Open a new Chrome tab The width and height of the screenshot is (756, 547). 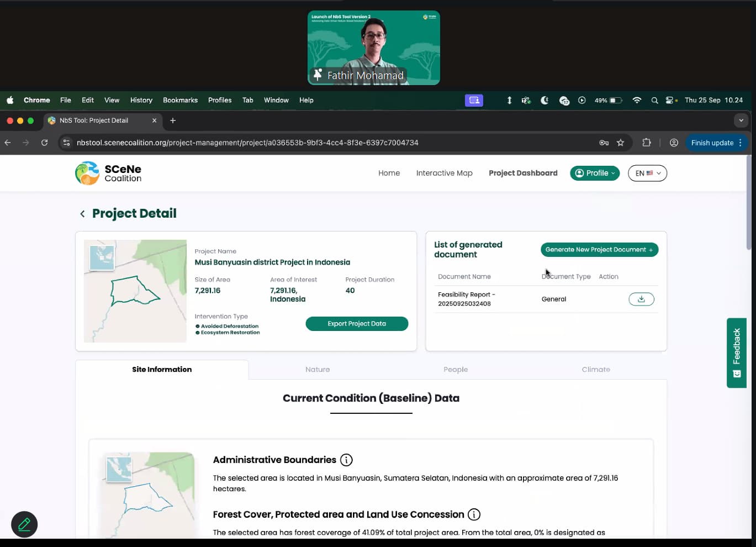pos(173,120)
